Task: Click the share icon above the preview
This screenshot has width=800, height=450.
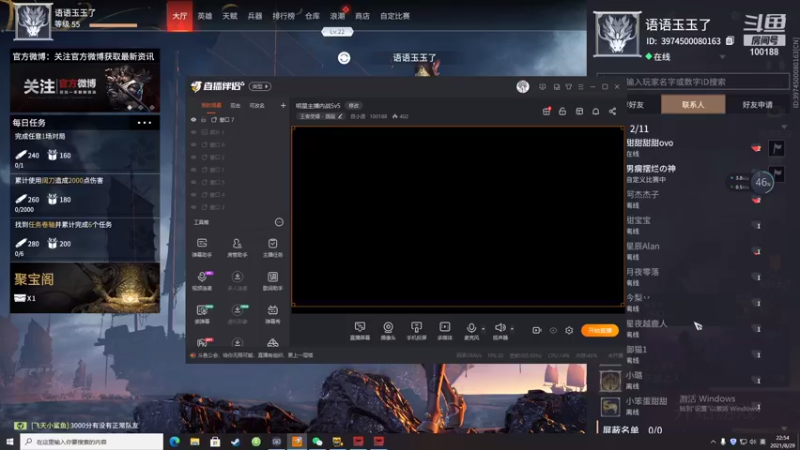Action: (612, 111)
